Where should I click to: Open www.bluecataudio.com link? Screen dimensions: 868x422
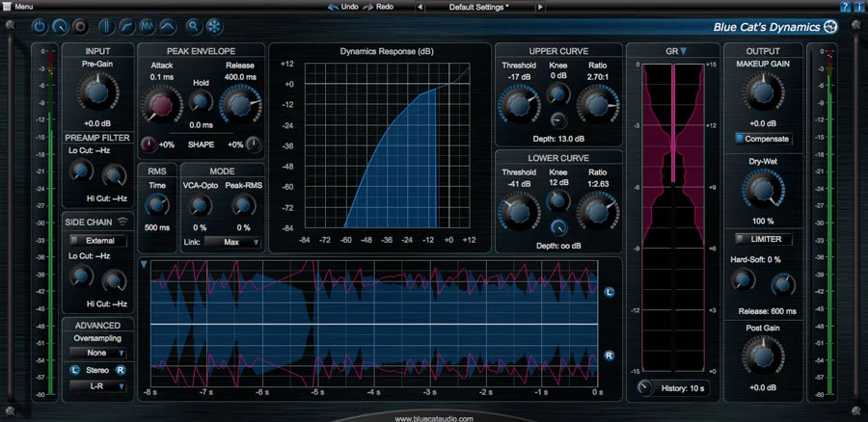[x=433, y=419]
